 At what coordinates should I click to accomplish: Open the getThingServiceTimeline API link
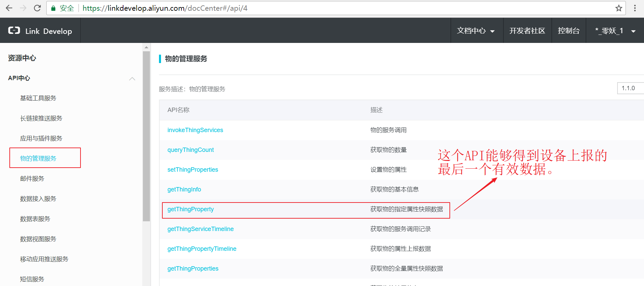click(201, 229)
